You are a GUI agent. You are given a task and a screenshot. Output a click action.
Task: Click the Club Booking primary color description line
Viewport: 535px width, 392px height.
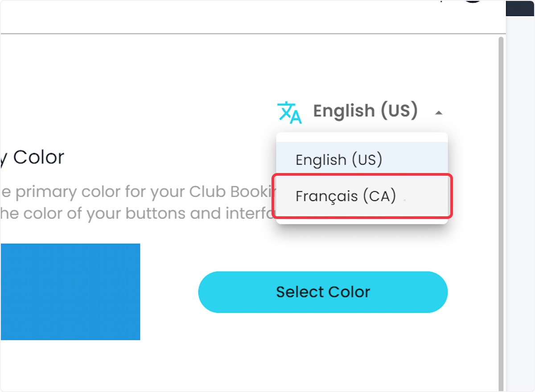(x=138, y=192)
